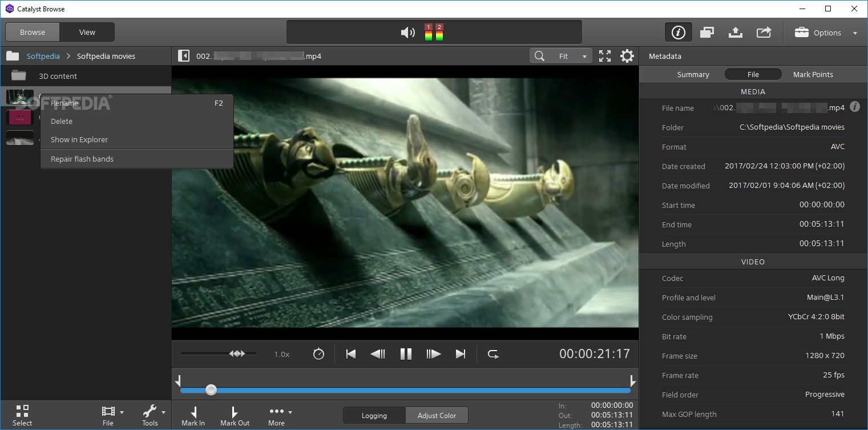
Task: Click the Mark In button
Action: (x=193, y=416)
